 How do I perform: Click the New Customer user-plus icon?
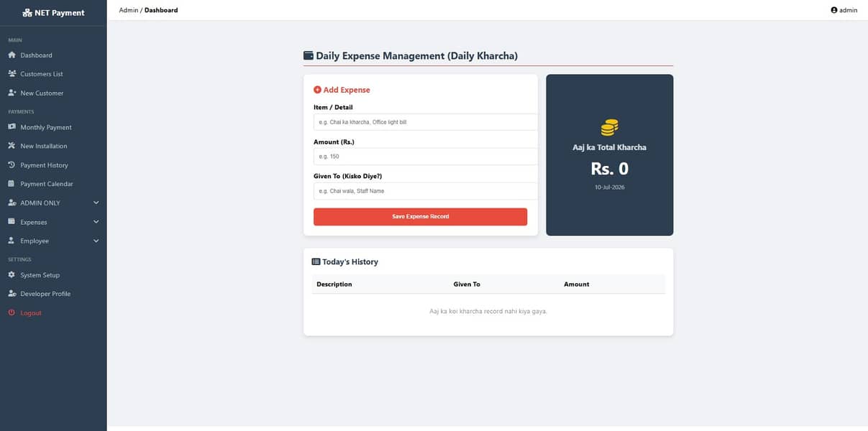click(x=12, y=93)
